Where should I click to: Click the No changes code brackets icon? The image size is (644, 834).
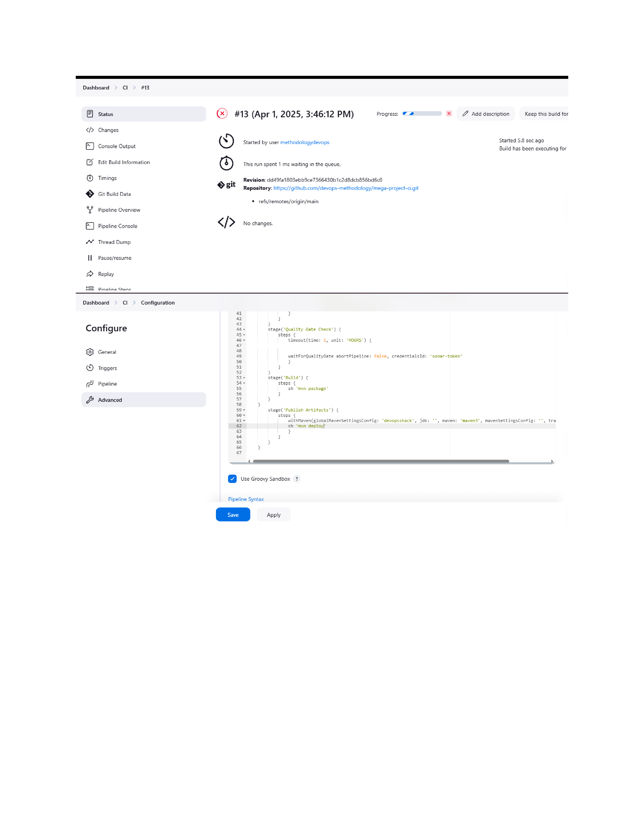pos(226,222)
